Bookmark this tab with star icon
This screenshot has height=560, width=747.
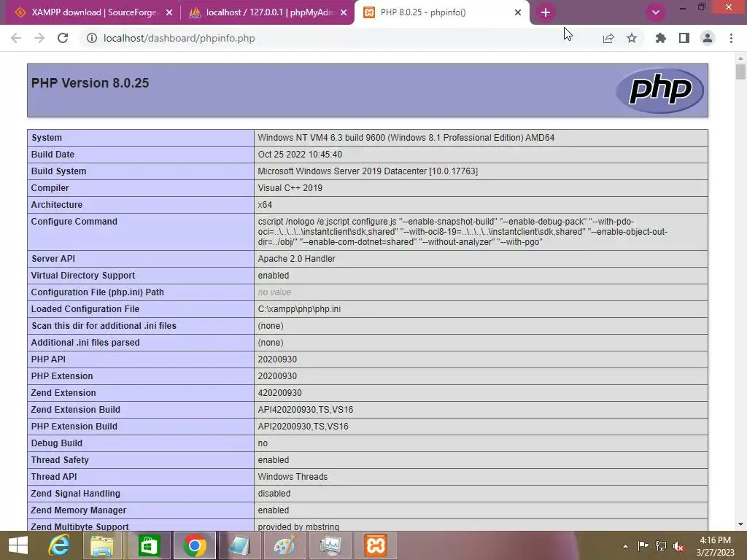pyautogui.click(x=632, y=38)
